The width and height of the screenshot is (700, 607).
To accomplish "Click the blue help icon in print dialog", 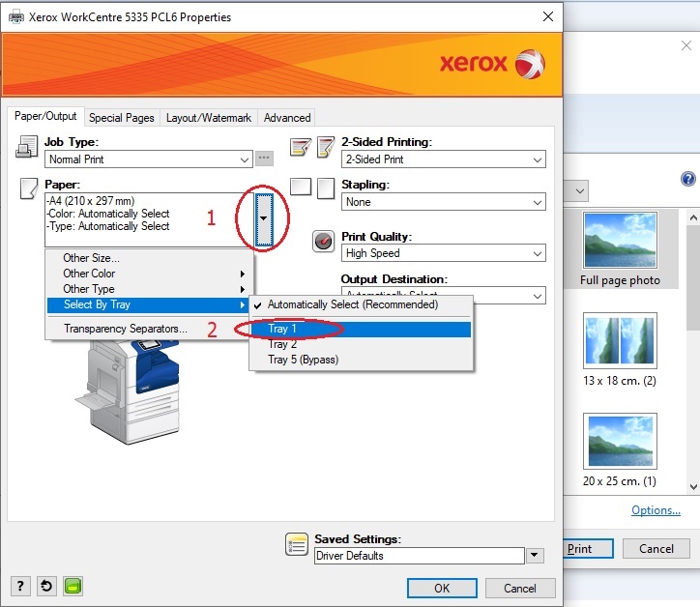I will [x=688, y=179].
